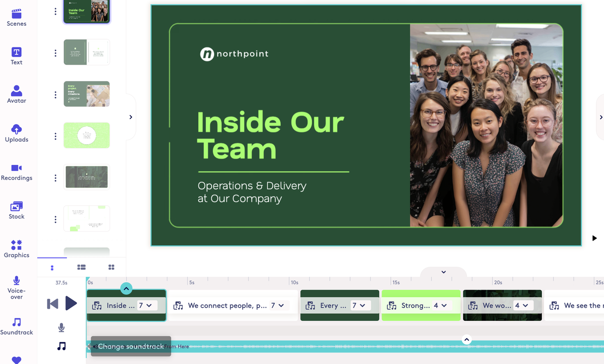Open duration dropdown on 'Inside' scene clip
604x364 pixels.
click(148, 305)
